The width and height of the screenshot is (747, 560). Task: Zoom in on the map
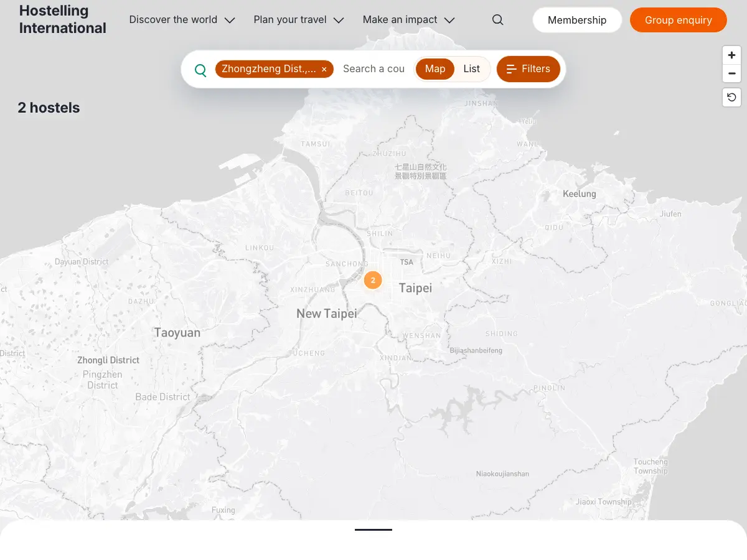[731, 55]
